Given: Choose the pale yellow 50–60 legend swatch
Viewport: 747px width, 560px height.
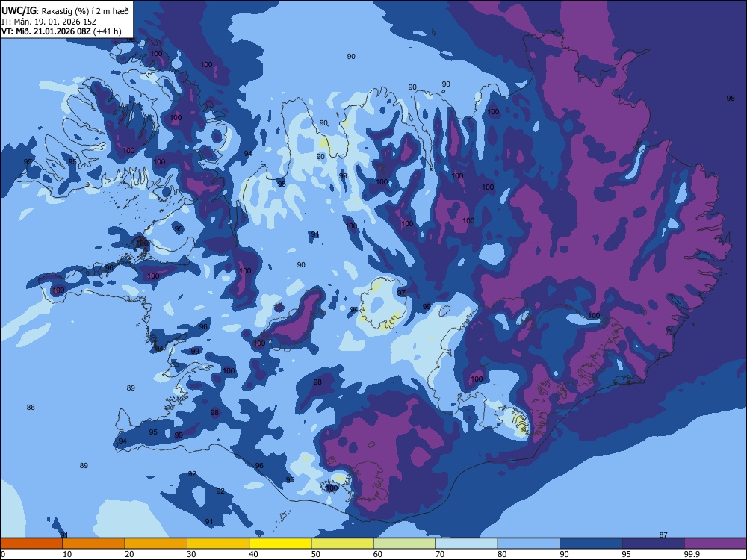Looking at the screenshot, I should point(343,544).
